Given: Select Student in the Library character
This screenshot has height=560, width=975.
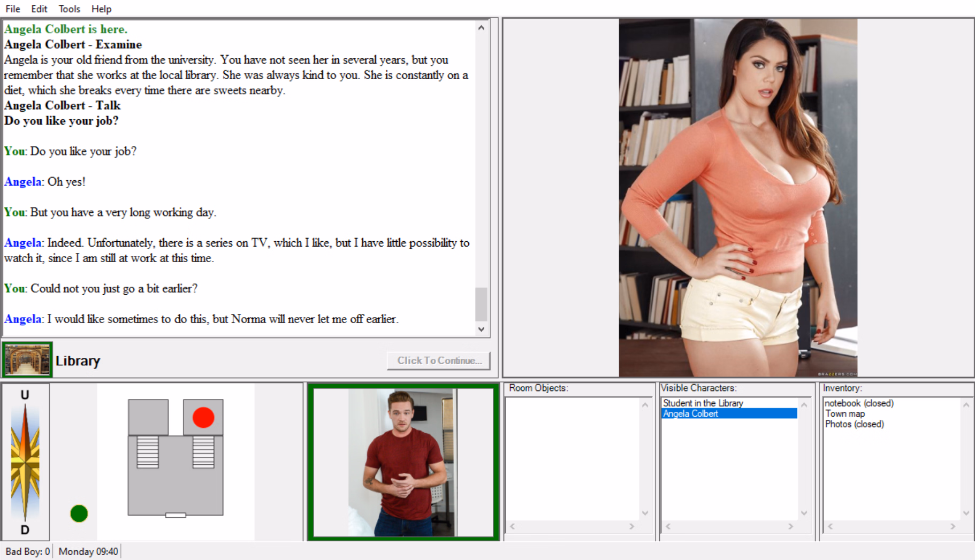Looking at the screenshot, I should [x=703, y=403].
